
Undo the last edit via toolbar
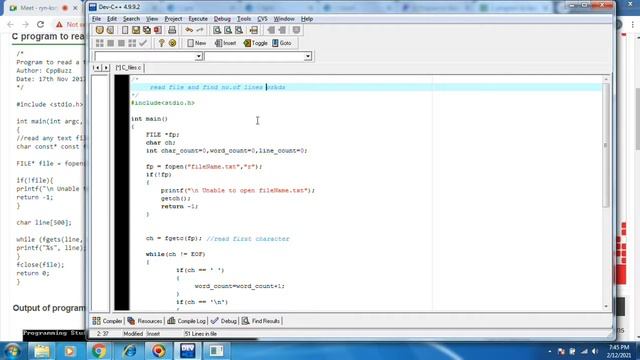(x=189, y=30)
